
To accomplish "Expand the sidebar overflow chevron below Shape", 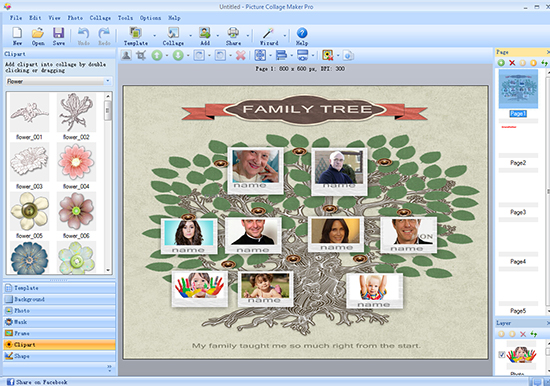I will click(x=109, y=368).
